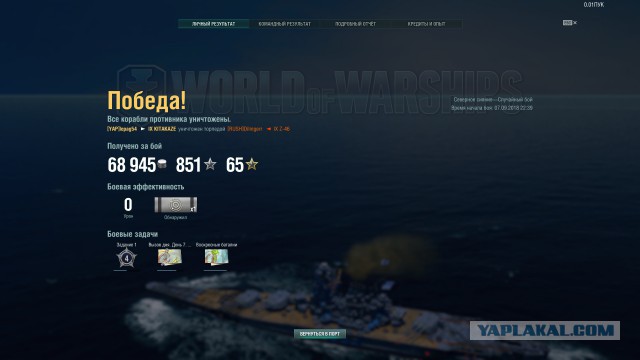Image resolution: width=640 pixels, height=360 pixels.
Task: Open the Задание 1 star badge
Action: click(x=127, y=258)
